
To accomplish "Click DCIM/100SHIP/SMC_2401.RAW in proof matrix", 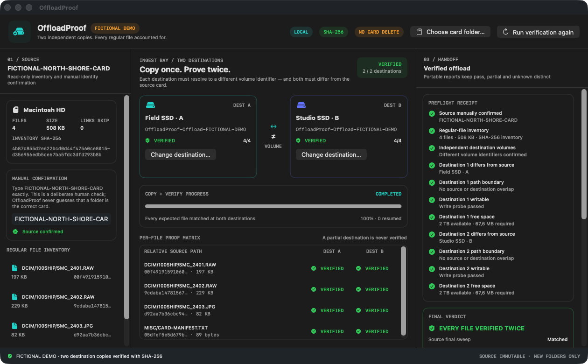I will click(x=180, y=265).
